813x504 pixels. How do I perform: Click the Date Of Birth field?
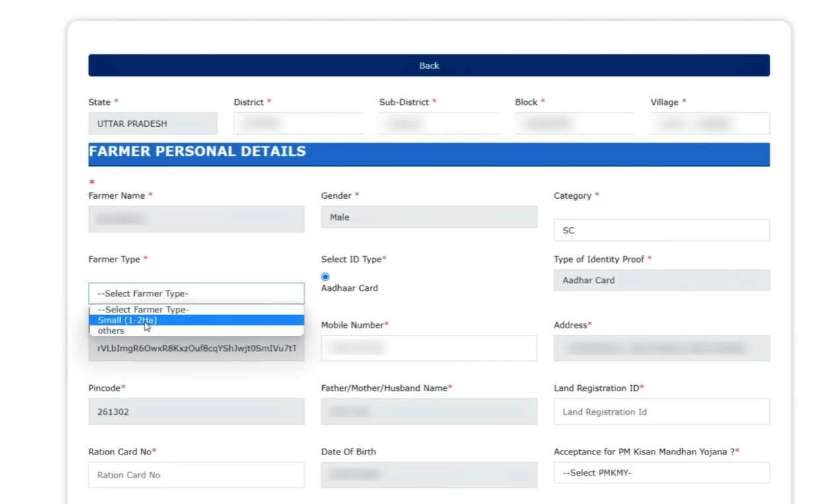(429, 474)
